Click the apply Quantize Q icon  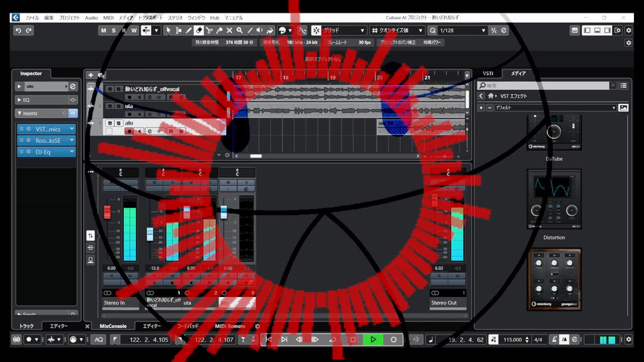click(x=433, y=30)
